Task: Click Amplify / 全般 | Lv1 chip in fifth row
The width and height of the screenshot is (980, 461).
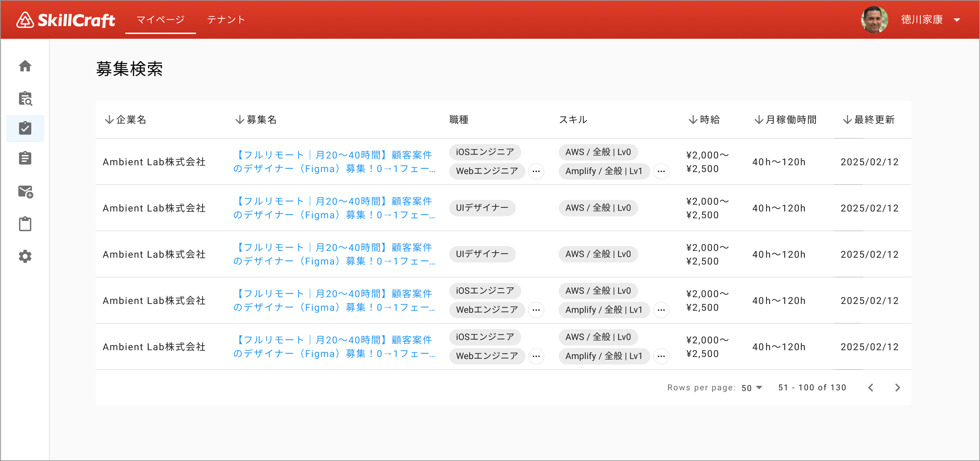Action: pos(604,356)
